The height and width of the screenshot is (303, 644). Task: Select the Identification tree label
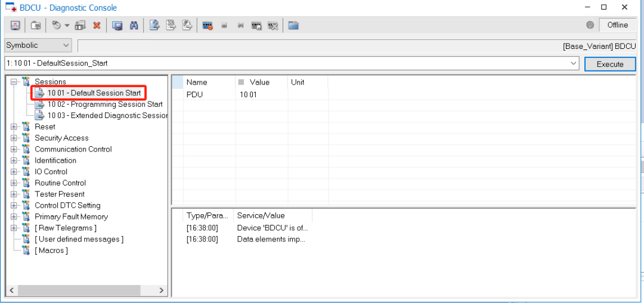(x=55, y=160)
